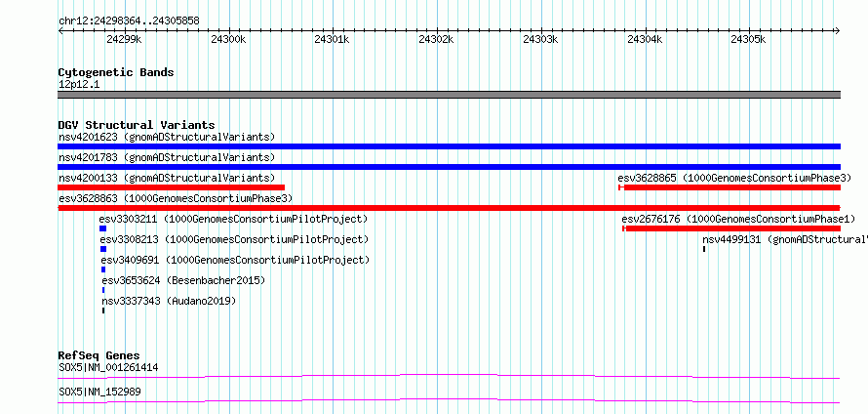Screen dimensions: 868x414
Task: Select the blue bar for nsv4201623
Action: coord(449,146)
